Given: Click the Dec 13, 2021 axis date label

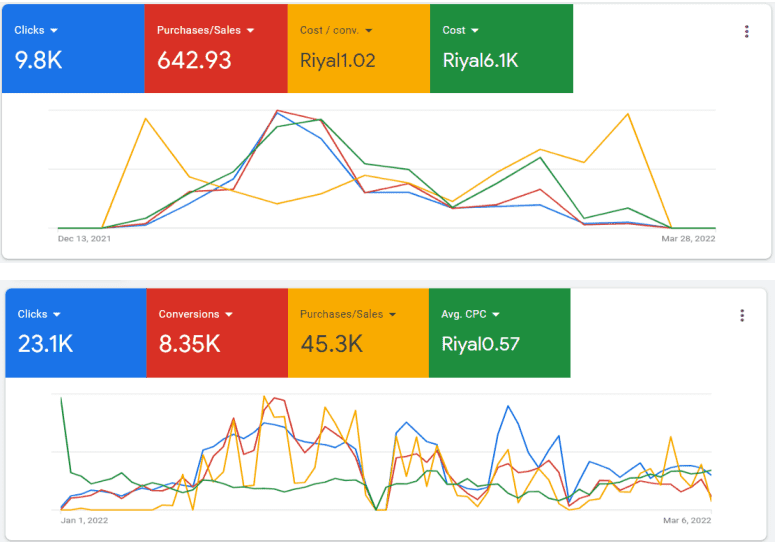Looking at the screenshot, I should (x=85, y=239).
